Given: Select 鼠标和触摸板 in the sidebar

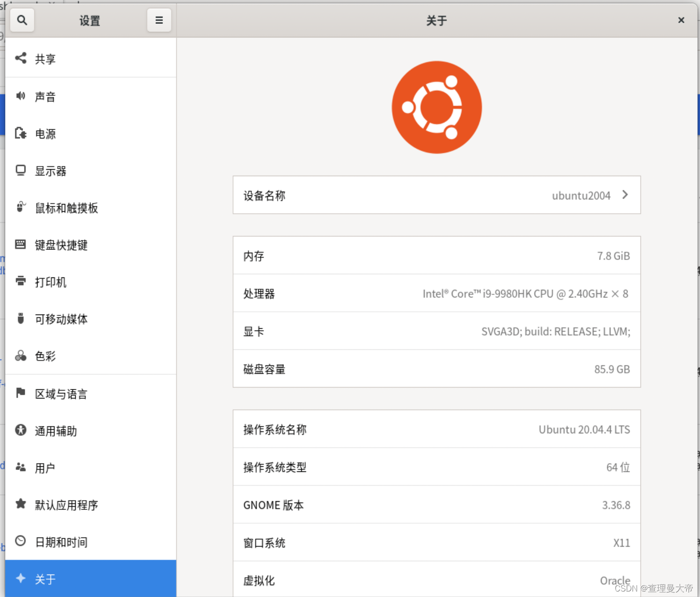Looking at the screenshot, I should pyautogui.click(x=90, y=208).
